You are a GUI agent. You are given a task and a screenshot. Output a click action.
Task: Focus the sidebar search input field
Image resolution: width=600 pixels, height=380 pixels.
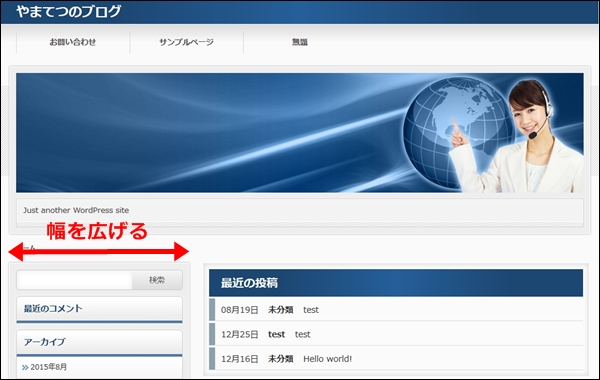click(75, 280)
